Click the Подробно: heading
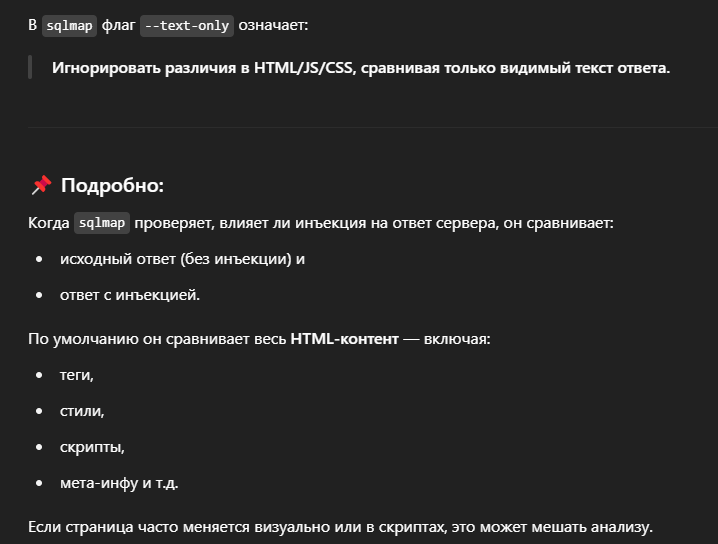This screenshot has width=718, height=544. [x=112, y=185]
